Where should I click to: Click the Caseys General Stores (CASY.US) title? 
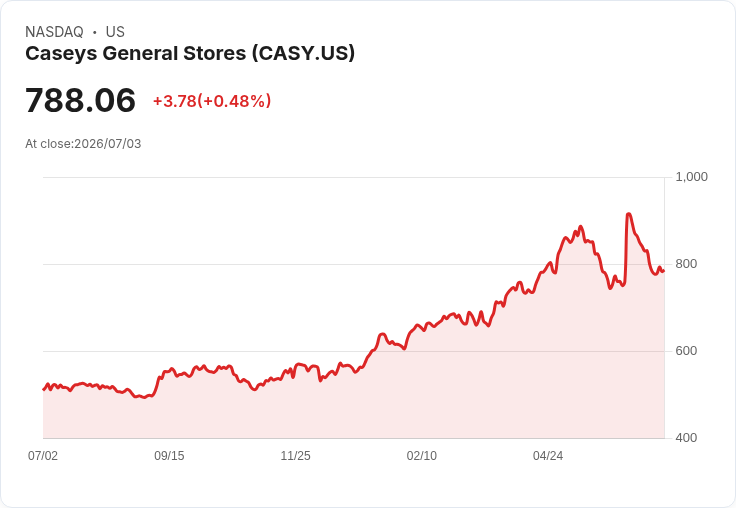click(190, 54)
